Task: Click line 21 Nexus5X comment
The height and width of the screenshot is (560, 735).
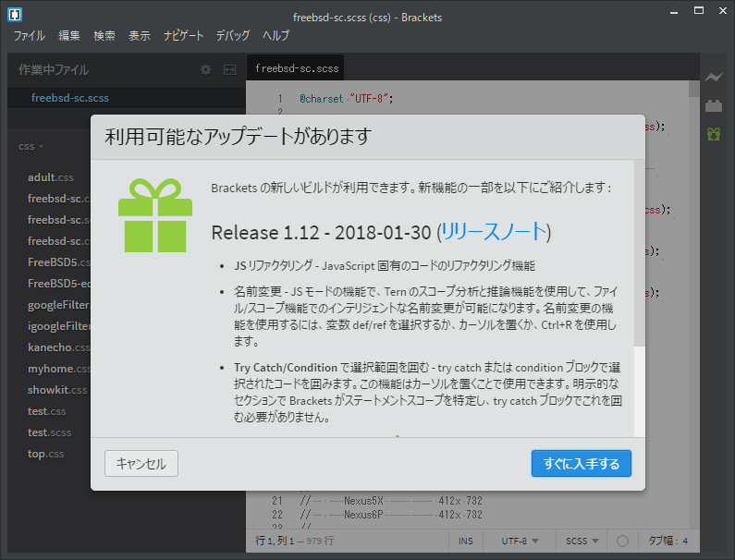Action: pyautogui.click(x=391, y=501)
